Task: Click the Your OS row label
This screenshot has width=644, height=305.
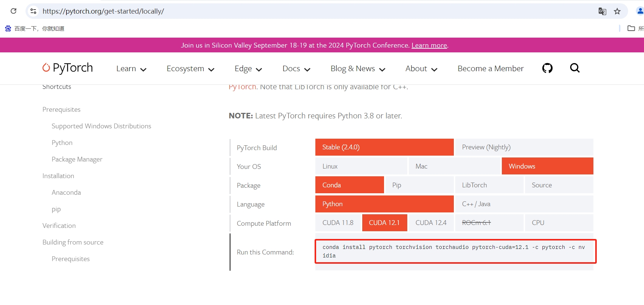Action: click(249, 167)
